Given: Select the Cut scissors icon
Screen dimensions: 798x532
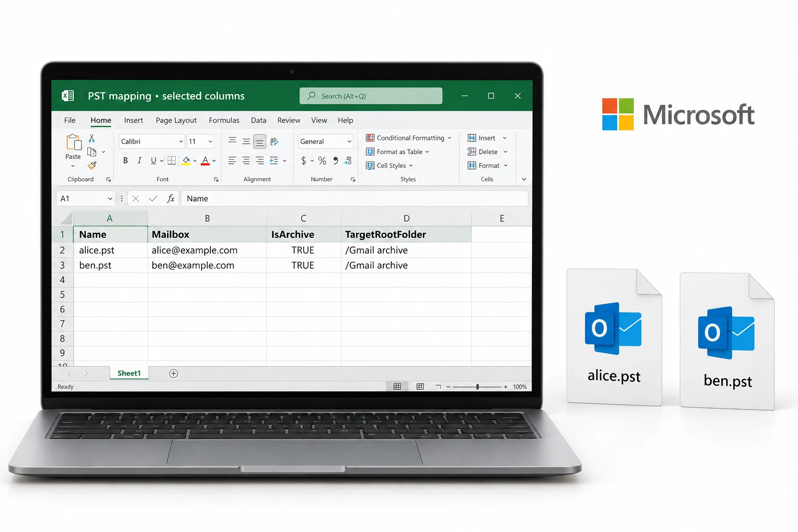Looking at the screenshot, I should pos(92,138).
